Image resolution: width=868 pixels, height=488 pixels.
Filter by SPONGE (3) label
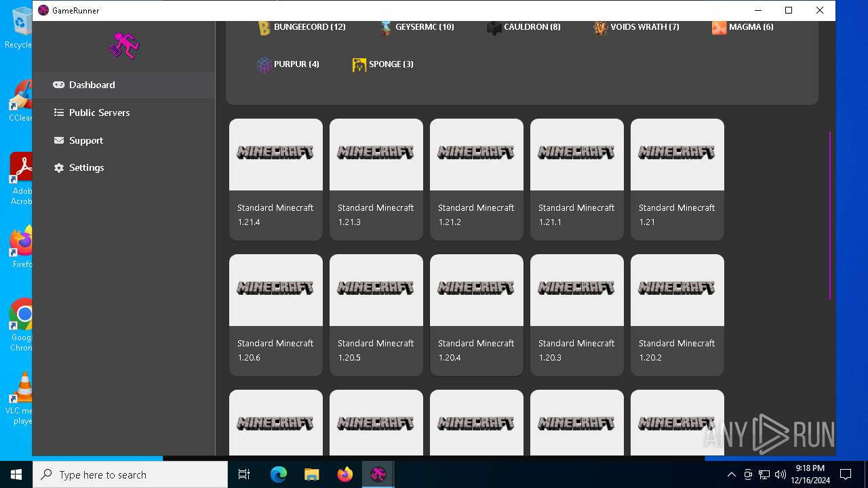coord(391,64)
